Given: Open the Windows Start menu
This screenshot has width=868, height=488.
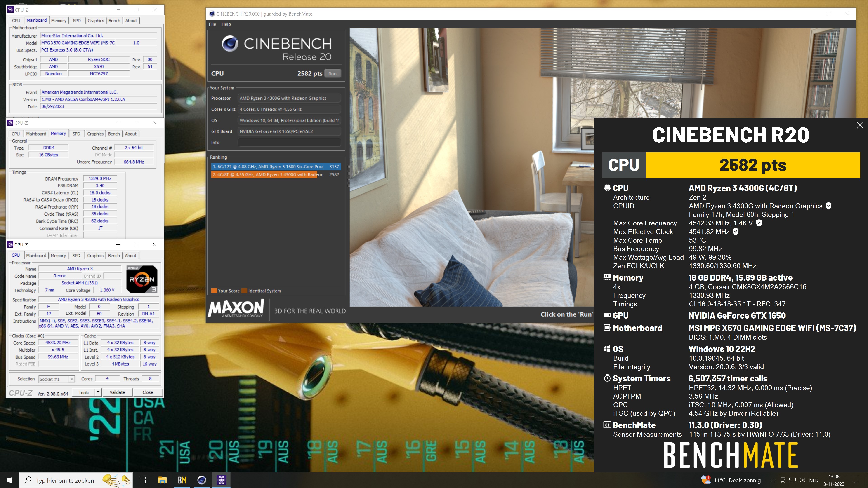Looking at the screenshot, I should [x=9, y=480].
